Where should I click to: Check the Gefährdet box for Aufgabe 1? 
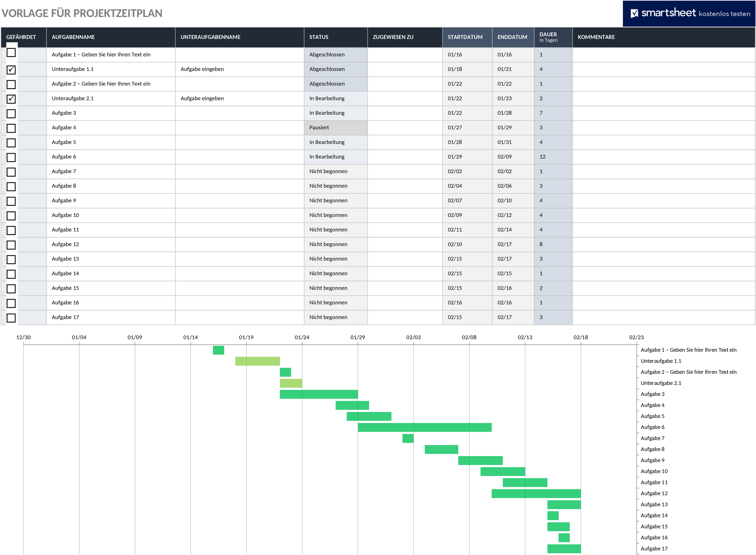point(11,52)
